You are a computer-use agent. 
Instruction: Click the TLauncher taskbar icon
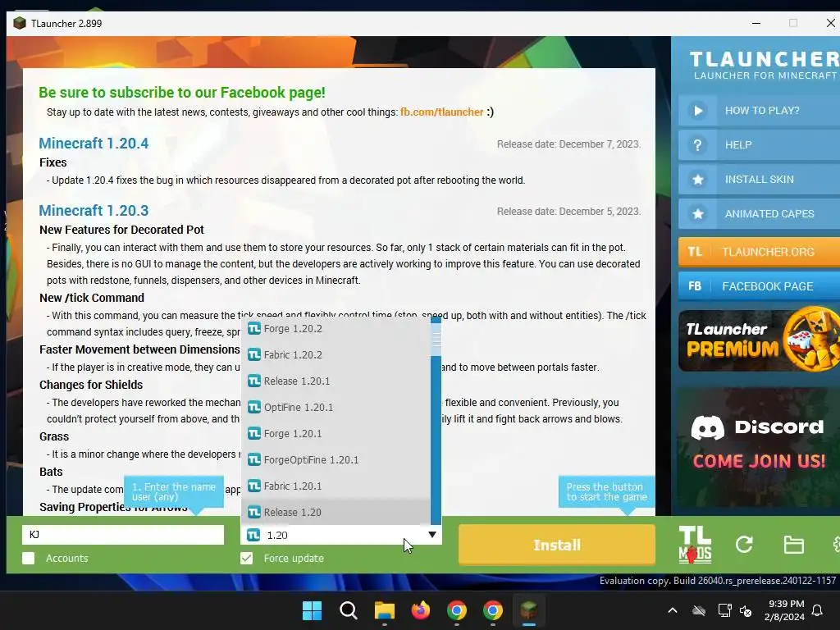(529, 610)
